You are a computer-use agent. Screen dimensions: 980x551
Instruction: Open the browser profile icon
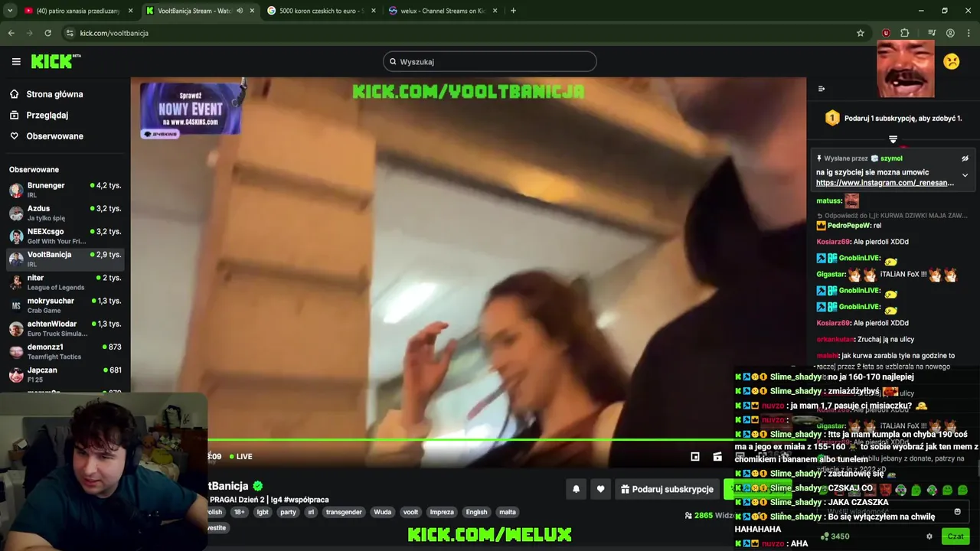950,33
